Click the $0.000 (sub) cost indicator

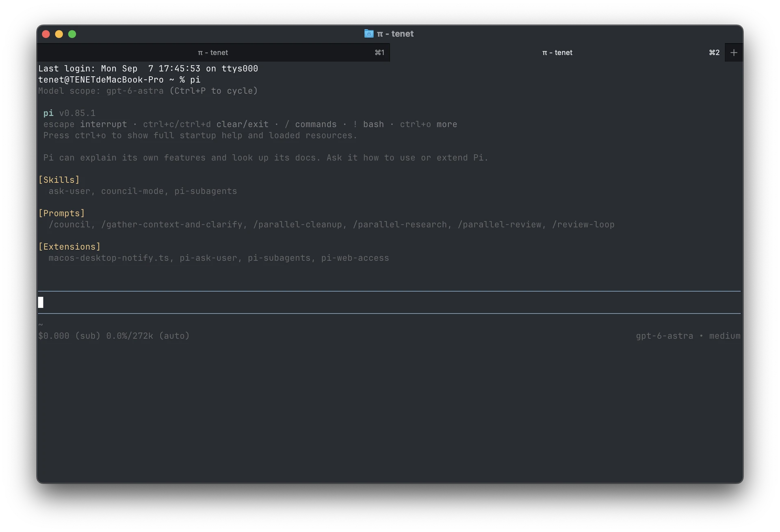69,336
